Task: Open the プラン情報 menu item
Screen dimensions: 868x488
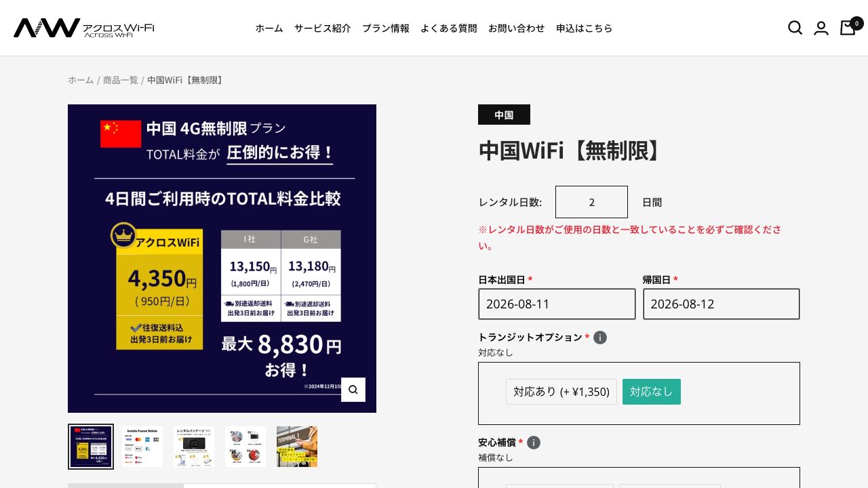Action: [386, 28]
